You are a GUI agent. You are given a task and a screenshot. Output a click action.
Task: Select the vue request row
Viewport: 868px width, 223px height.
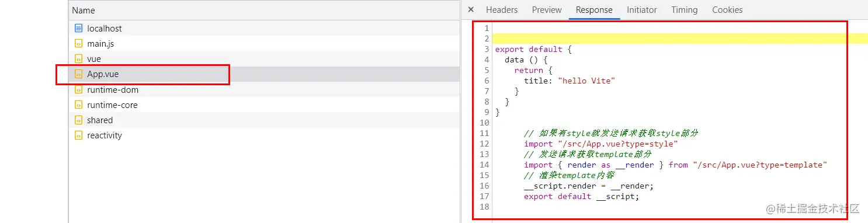(x=264, y=59)
